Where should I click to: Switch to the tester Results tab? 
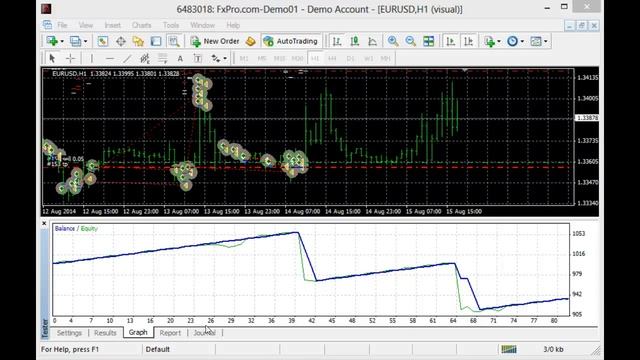[105, 333]
